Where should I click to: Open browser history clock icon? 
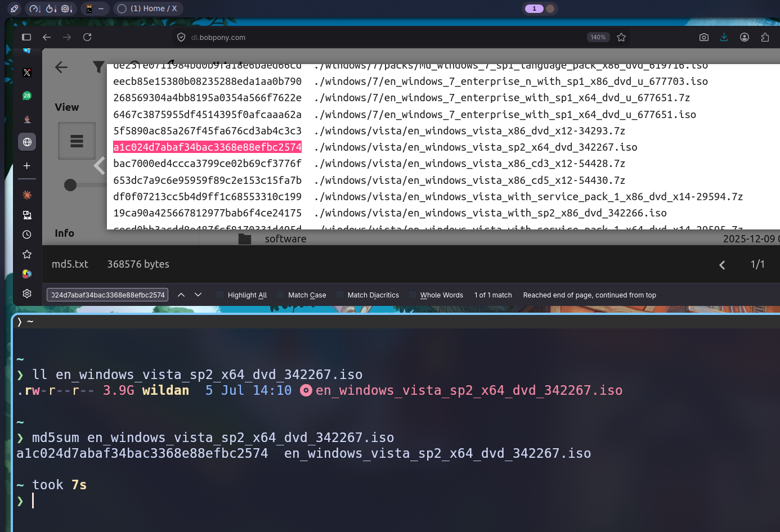[x=27, y=235]
